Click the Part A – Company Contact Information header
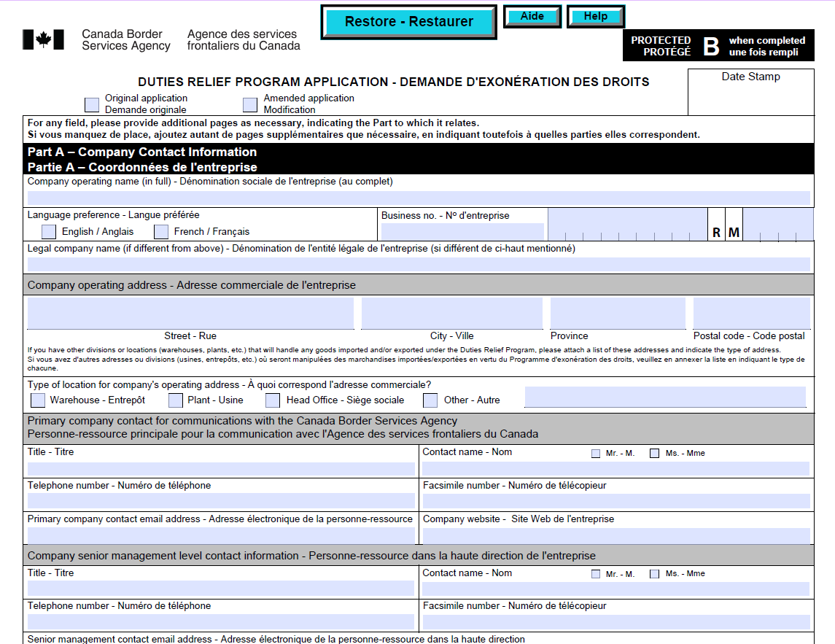The width and height of the screenshot is (835, 644). pos(419,159)
